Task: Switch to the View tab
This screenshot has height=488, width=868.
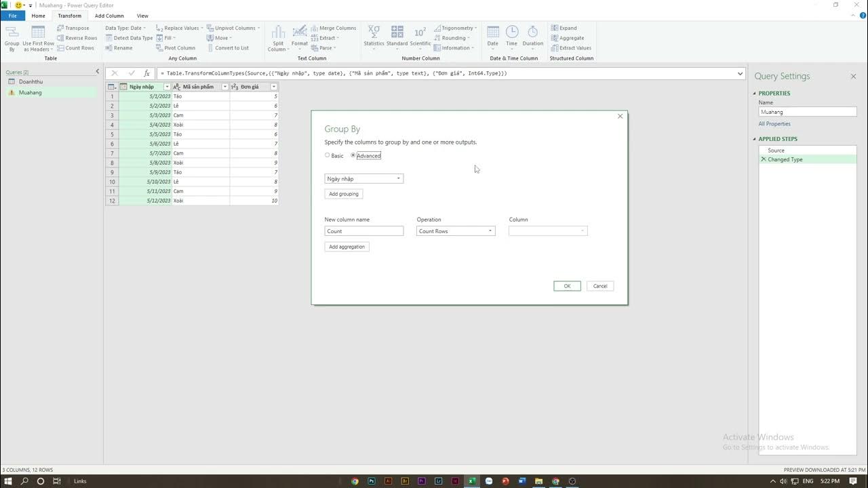Action: pyautogui.click(x=142, y=16)
